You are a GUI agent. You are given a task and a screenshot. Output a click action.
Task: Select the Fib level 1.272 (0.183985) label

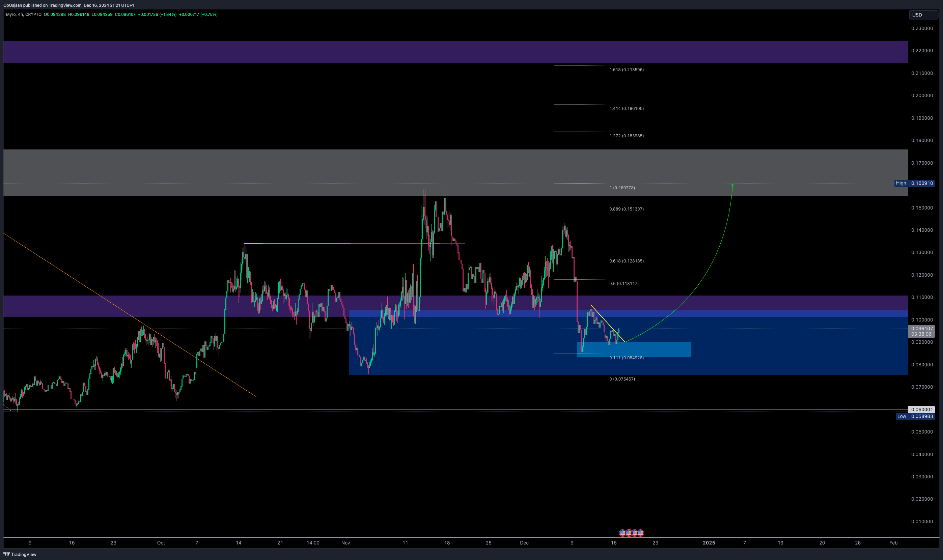pos(627,136)
